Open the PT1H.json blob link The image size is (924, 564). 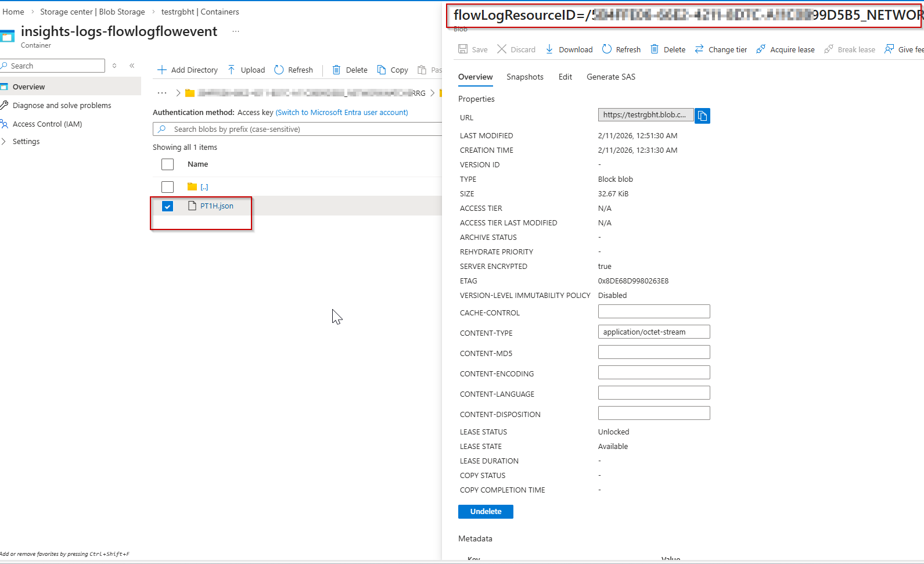tap(217, 206)
